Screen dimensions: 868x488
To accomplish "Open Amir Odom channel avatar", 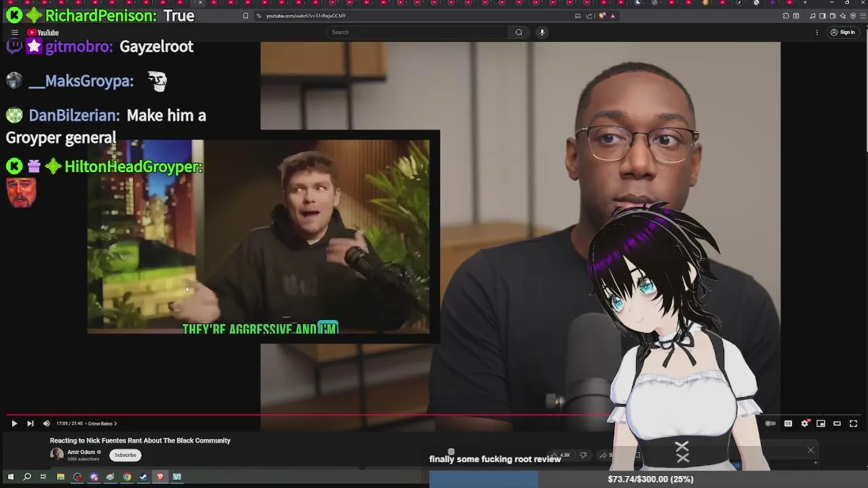I will click(57, 455).
